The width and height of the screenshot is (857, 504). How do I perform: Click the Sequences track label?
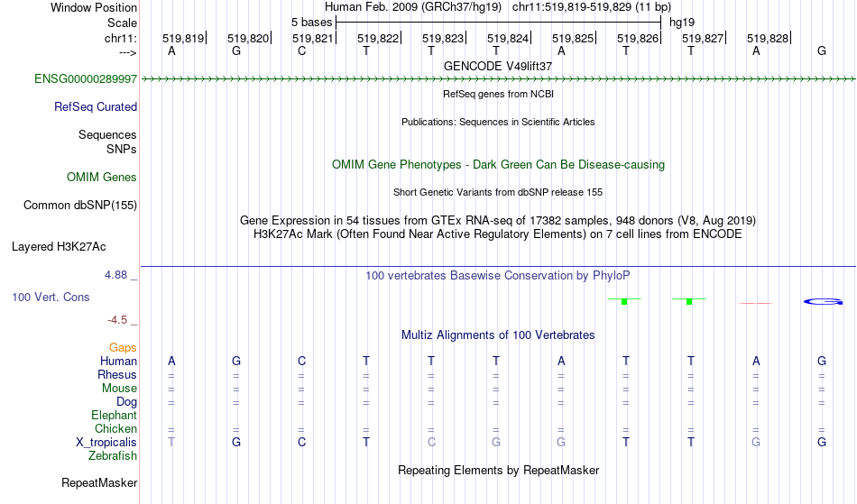(107, 135)
